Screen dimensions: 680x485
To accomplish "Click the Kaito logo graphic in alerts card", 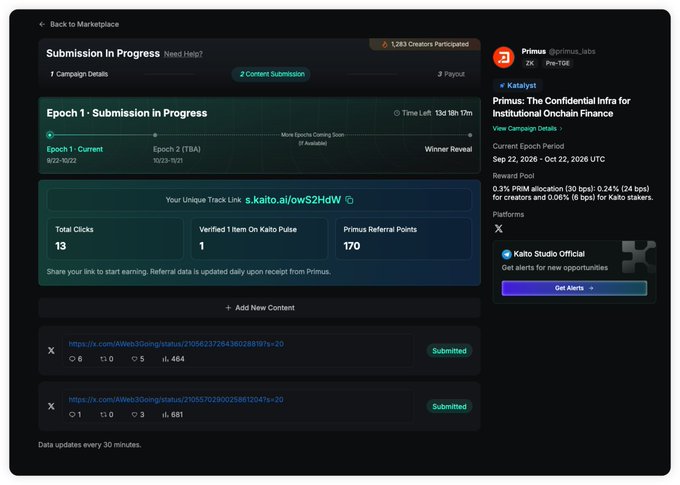I will 638,257.
